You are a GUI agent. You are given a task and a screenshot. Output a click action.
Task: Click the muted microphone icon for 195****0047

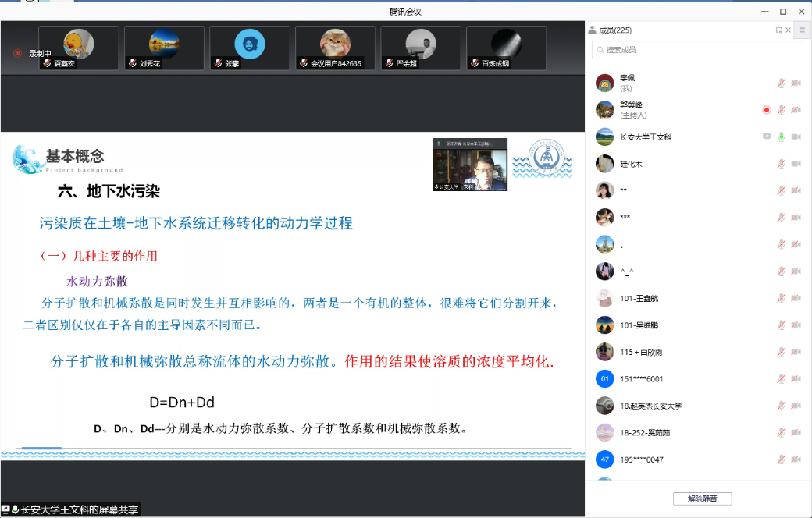(781, 459)
